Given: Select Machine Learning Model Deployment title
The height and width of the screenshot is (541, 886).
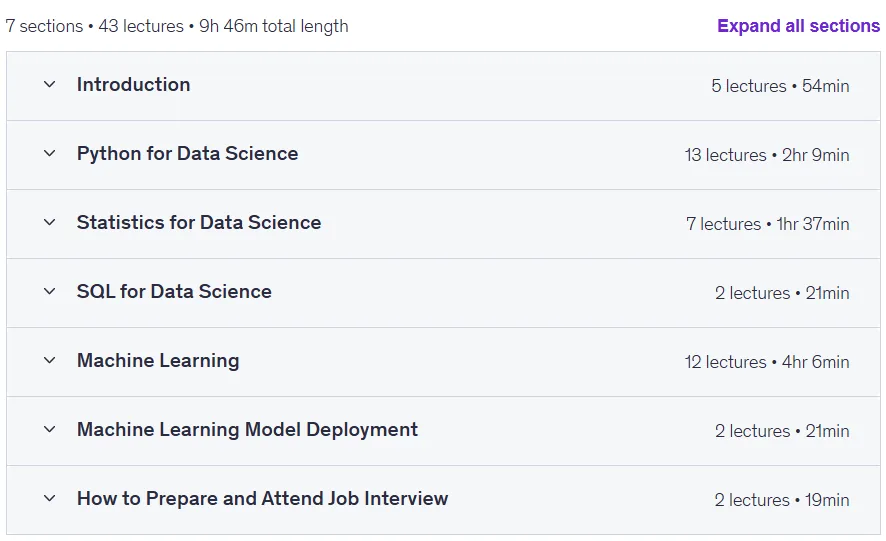Looking at the screenshot, I should [x=247, y=430].
